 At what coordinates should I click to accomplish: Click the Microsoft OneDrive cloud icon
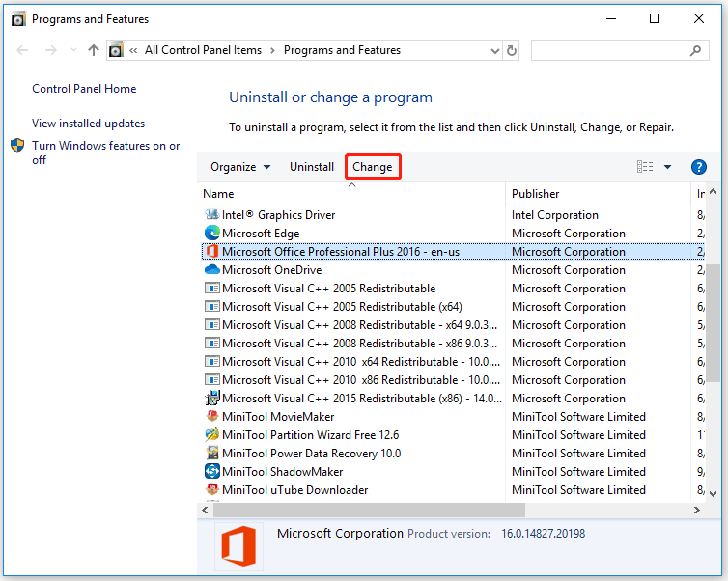212,269
